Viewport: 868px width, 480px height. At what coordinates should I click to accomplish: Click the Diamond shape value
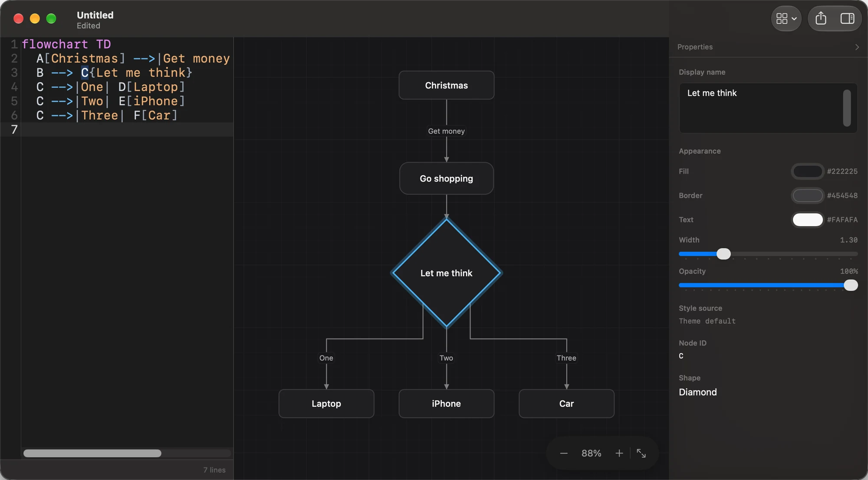point(698,392)
